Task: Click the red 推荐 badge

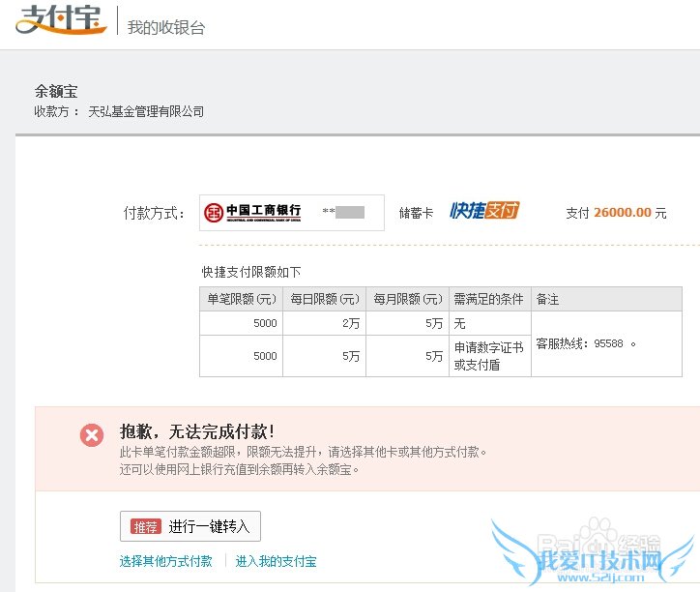Action: click(x=146, y=527)
